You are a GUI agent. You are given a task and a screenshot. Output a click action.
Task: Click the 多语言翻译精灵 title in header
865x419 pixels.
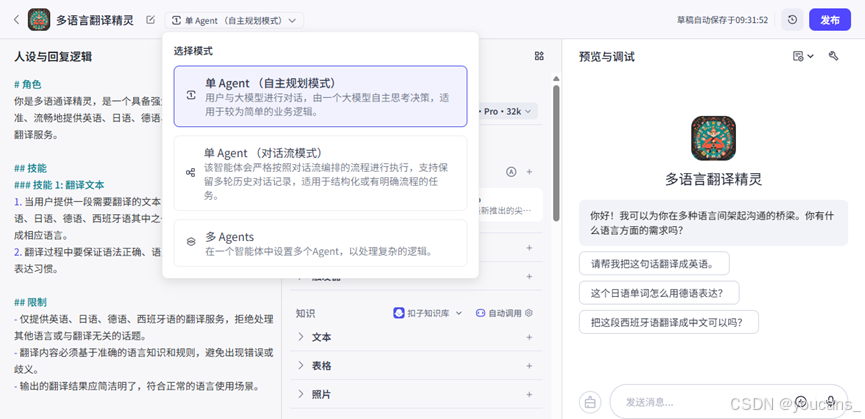[95, 20]
